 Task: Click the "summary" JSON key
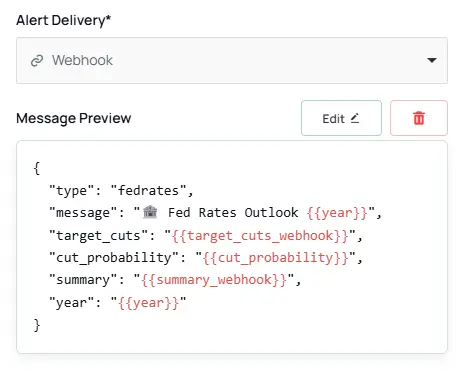[83, 280]
